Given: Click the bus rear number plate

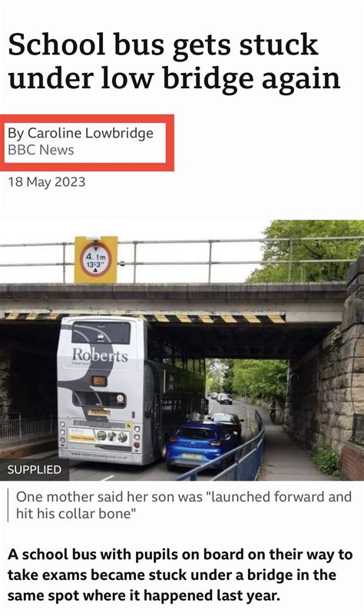Looking at the screenshot, I should pos(98,412).
